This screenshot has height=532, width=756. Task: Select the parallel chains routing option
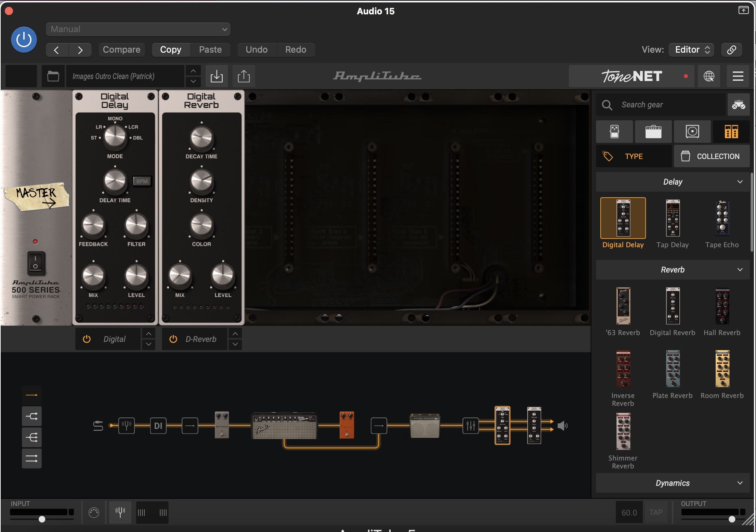click(x=32, y=458)
